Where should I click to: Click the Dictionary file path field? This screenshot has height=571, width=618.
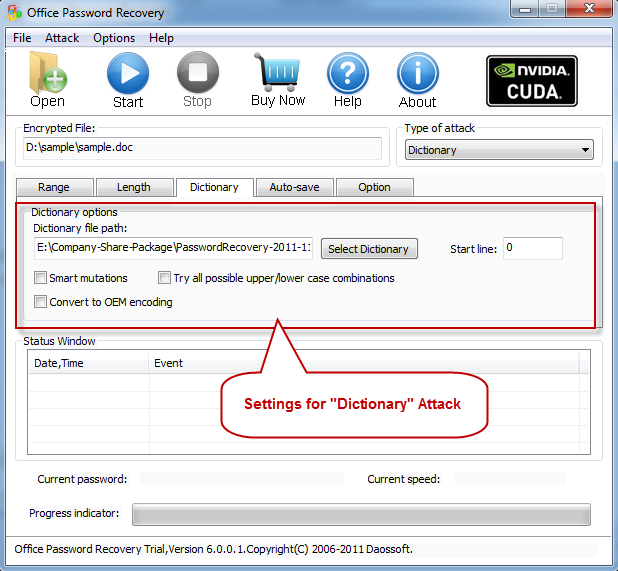(x=173, y=248)
